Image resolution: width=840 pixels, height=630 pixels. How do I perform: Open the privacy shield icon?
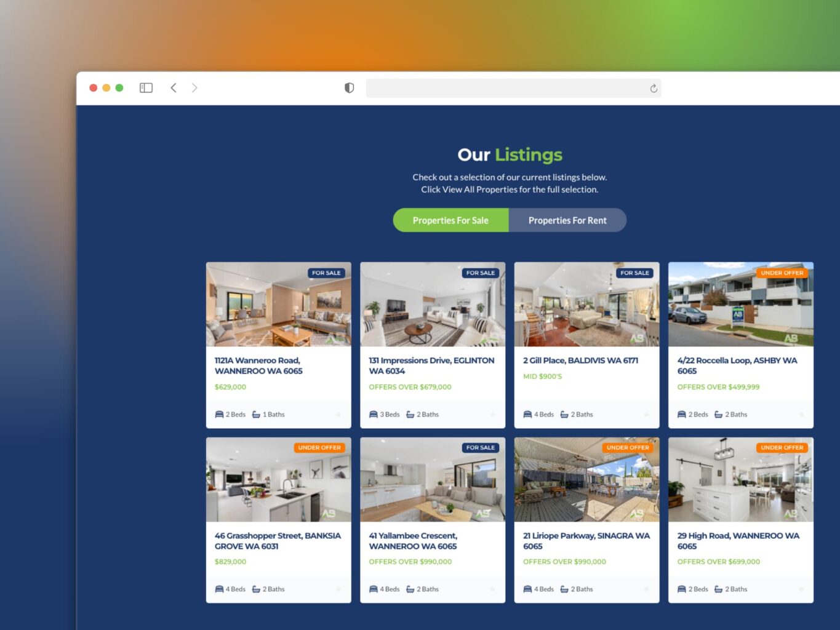(349, 88)
